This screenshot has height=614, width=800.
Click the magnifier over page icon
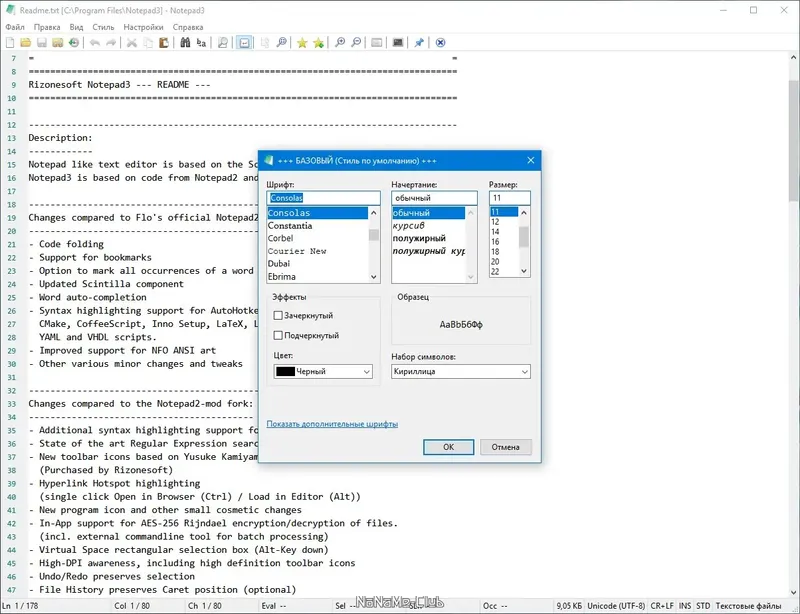click(223, 43)
